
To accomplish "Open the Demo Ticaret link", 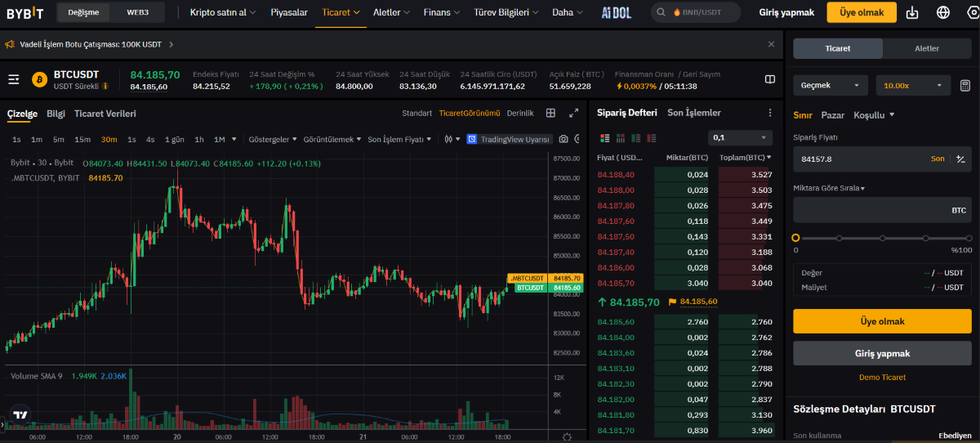I will pos(882,378).
